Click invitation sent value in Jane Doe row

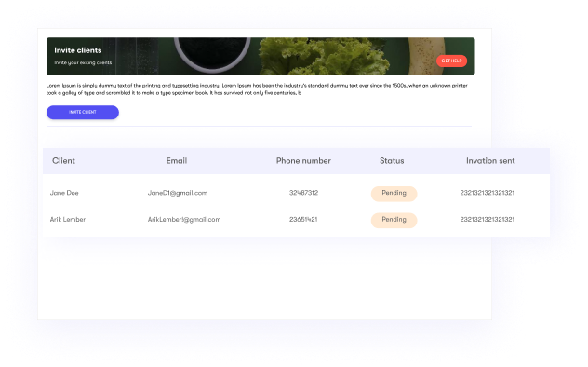(x=488, y=193)
